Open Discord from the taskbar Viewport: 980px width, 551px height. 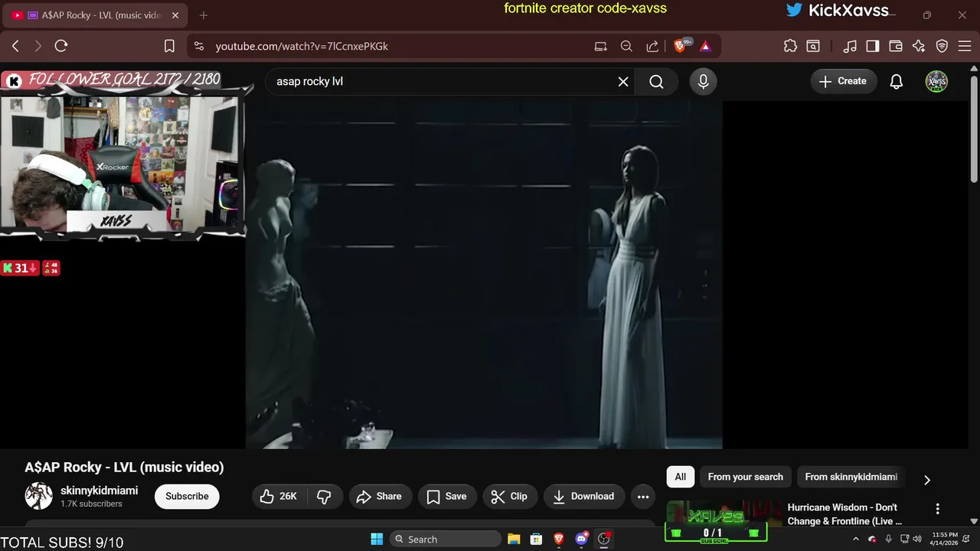[x=582, y=539]
